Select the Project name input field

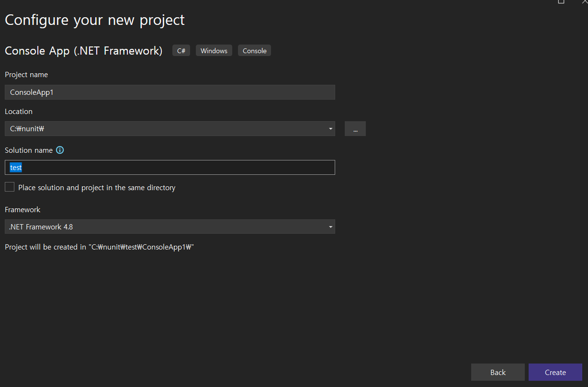click(x=170, y=92)
